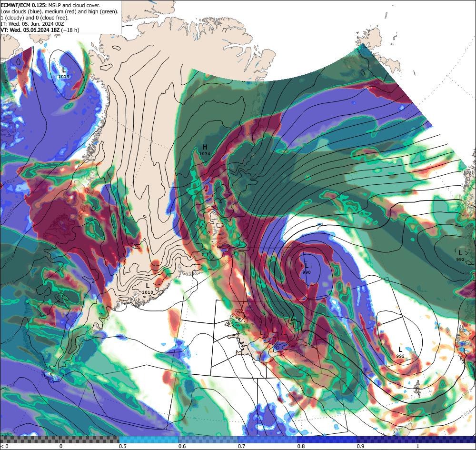The image size is (476, 450).
Task: Select the low-pressure center labeled 1019
Action: pyautogui.click(x=64, y=73)
